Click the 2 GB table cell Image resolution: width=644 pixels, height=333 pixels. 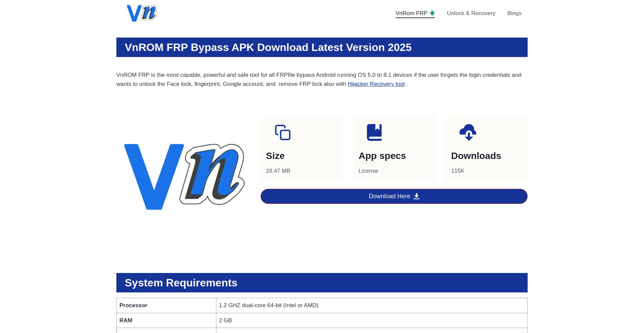tap(372, 321)
